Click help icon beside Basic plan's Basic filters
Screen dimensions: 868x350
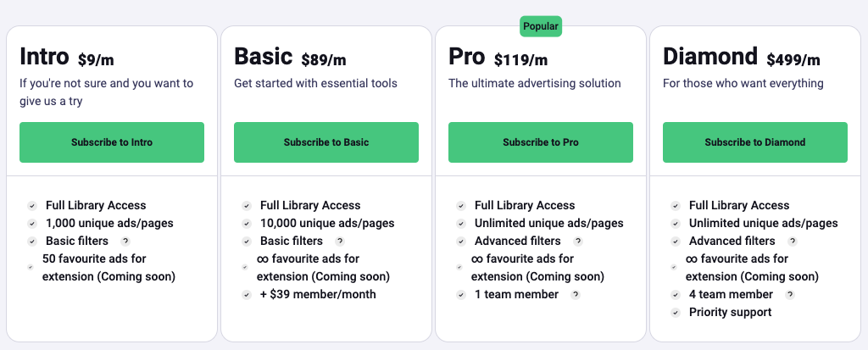[x=341, y=242]
